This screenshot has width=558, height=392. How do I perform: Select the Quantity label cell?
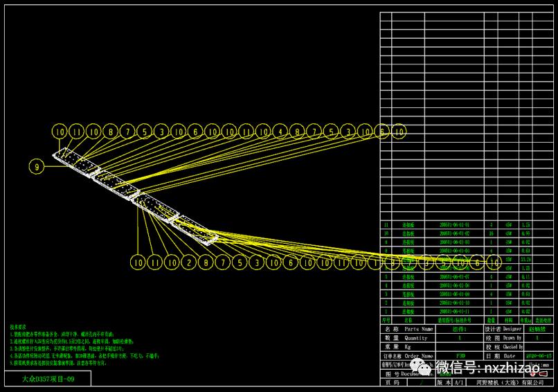413,338
